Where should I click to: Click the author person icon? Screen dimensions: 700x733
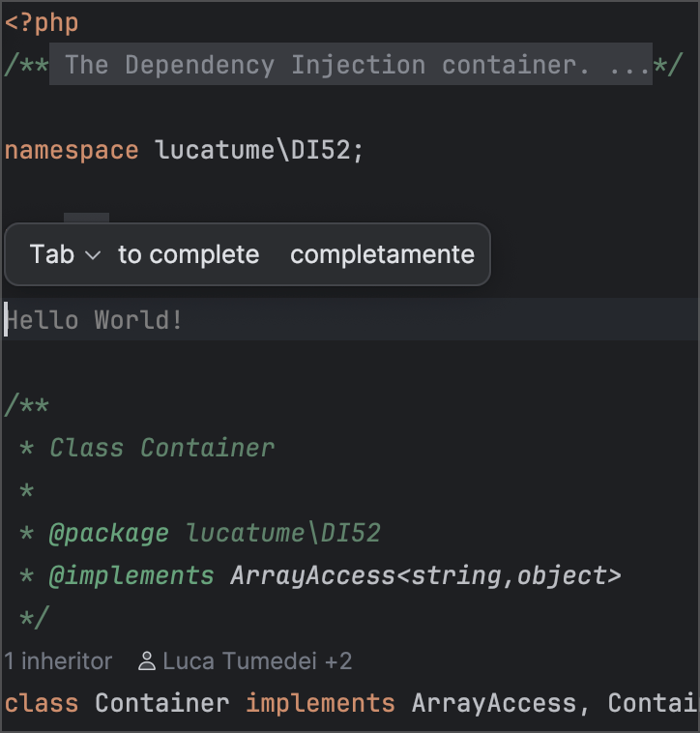pyautogui.click(x=147, y=661)
